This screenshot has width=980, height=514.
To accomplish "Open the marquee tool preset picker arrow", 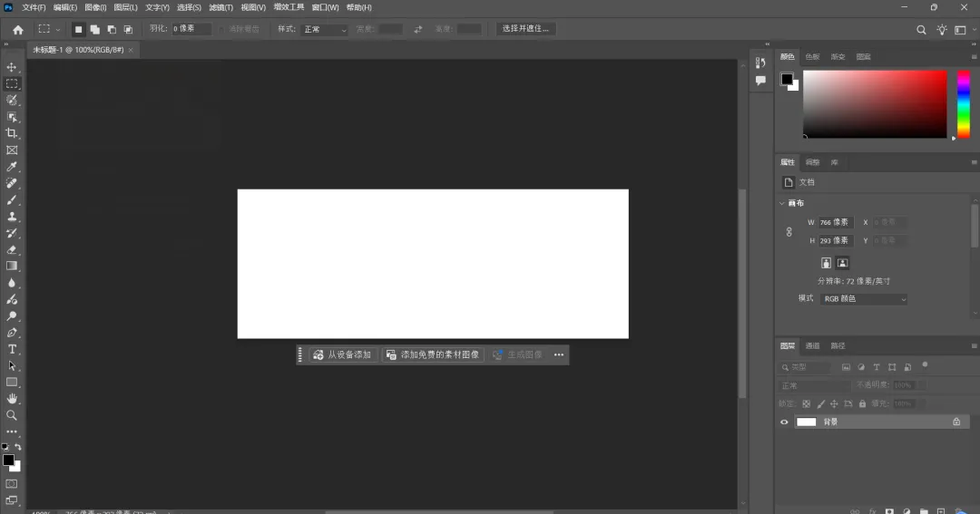I will pos(58,29).
